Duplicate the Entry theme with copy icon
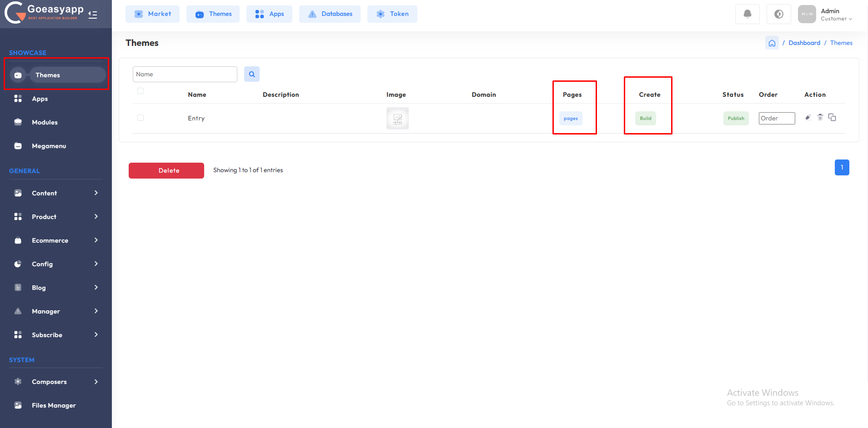The height and width of the screenshot is (428, 868). [x=832, y=117]
